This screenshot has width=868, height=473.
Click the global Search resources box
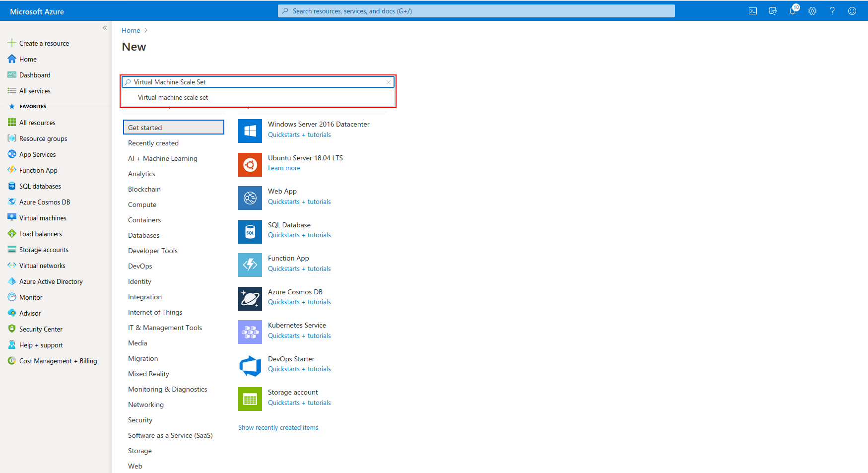(x=476, y=11)
